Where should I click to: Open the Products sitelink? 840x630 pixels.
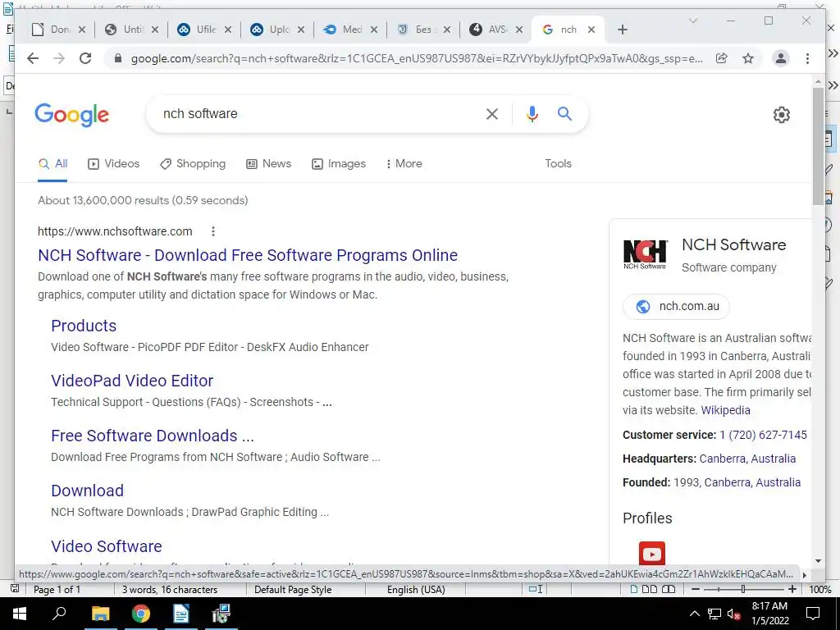coord(84,326)
